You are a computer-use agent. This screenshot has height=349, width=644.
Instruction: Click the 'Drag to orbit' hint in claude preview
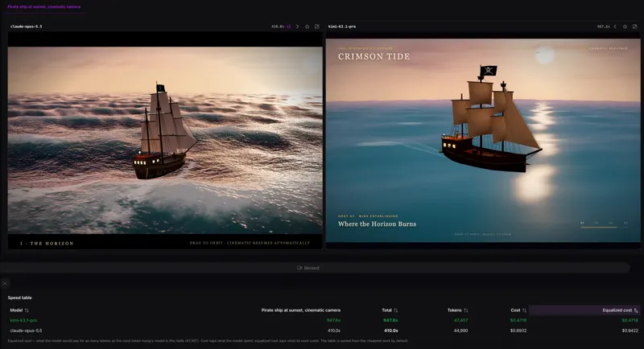(x=250, y=243)
